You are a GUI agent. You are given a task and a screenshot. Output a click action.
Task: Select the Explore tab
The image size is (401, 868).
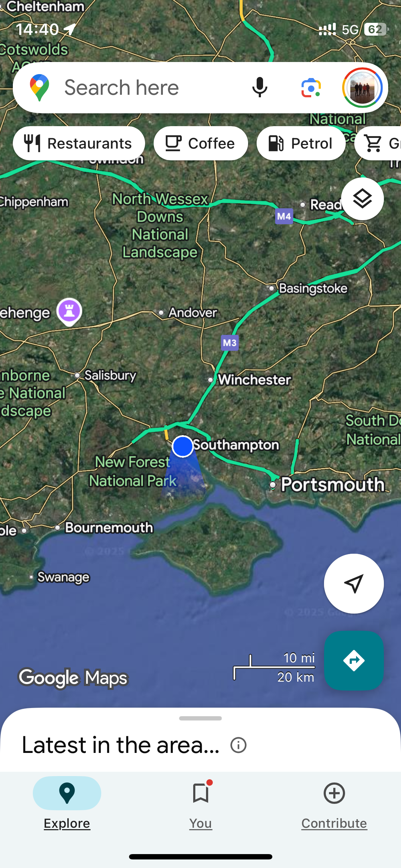tap(67, 804)
